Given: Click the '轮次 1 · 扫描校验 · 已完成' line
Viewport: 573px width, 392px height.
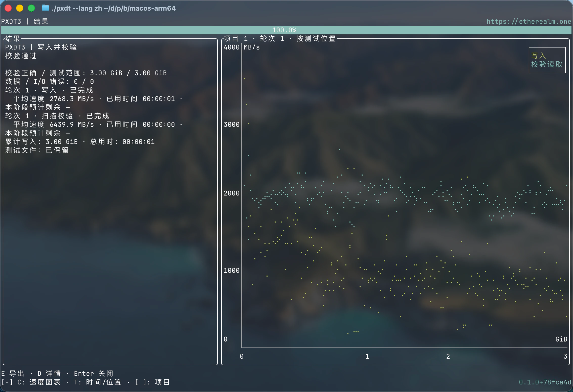Looking at the screenshot, I should point(57,116).
